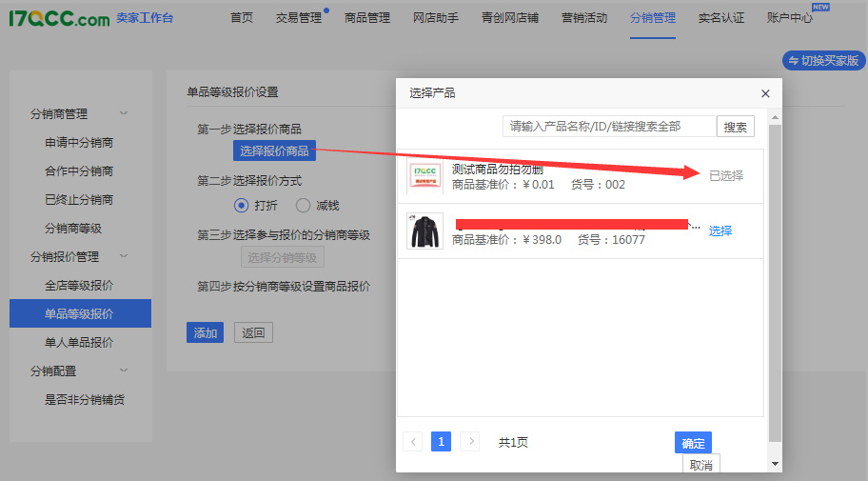
Task: Open 合作中分销商 in sidebar
Action: click(79, 170)
